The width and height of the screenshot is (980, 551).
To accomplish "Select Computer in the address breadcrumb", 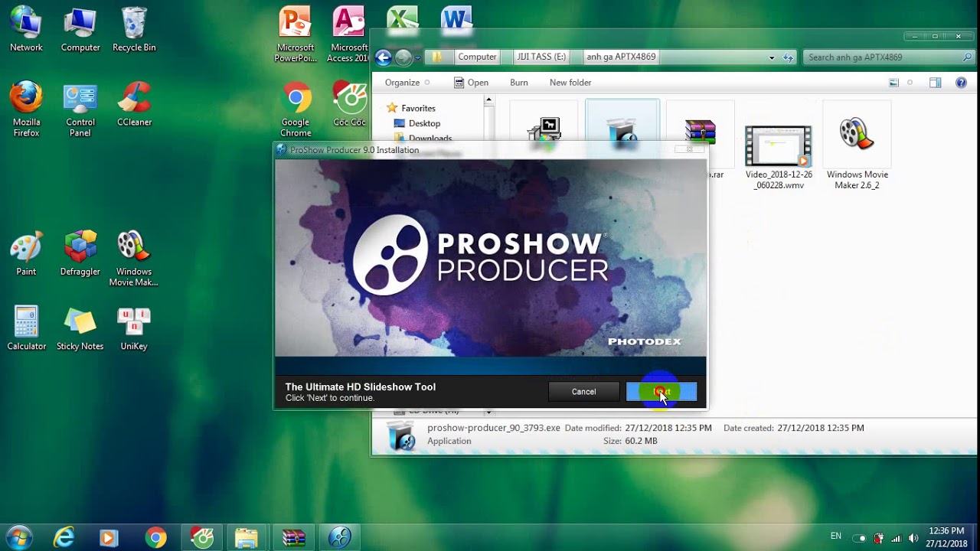I will [x=477, y=57].
